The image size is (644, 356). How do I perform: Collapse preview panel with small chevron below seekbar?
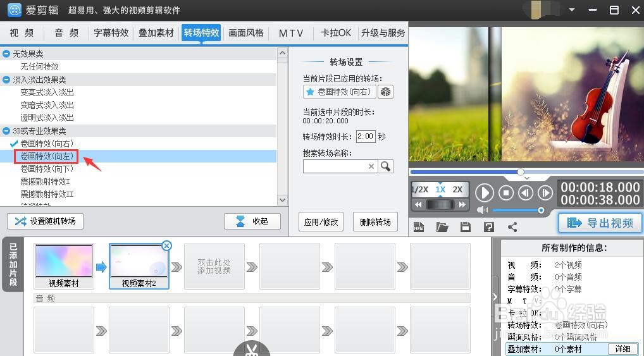527,178
